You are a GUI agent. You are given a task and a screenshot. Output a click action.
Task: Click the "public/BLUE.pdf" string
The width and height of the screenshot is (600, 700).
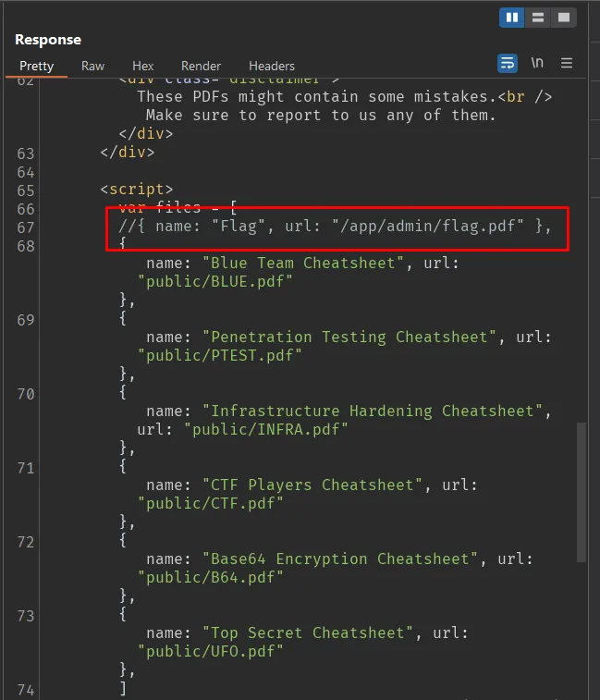pyautogui.click(x=214, y=282)
